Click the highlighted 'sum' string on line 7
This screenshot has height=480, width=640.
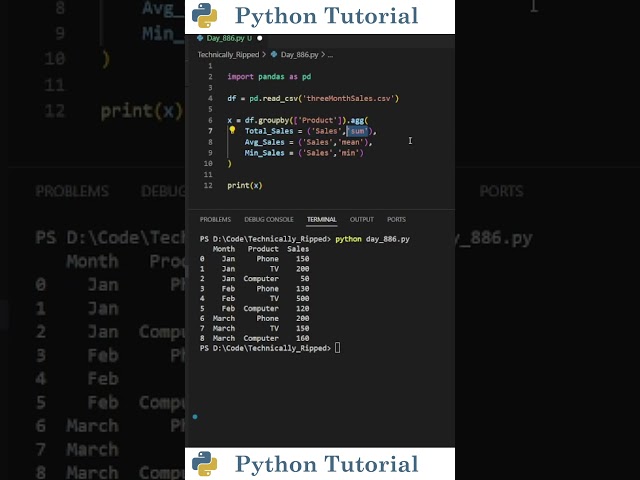(x=358, y=131)
